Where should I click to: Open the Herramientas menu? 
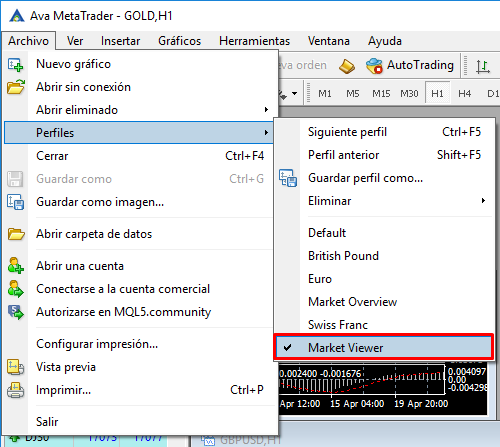(254, 41)
